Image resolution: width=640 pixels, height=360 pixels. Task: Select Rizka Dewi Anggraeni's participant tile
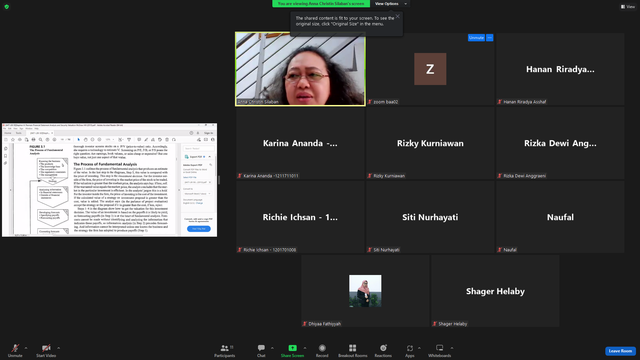560,143
